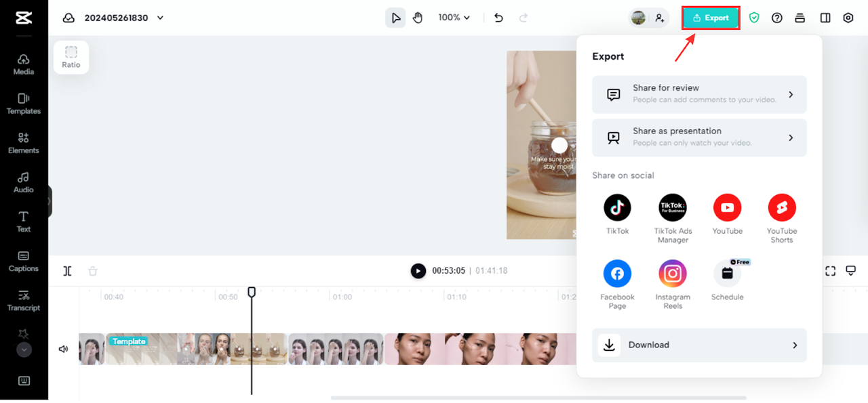Share video to YouTube Shorts
868x403 pixels.
click(x=782, y=218)
